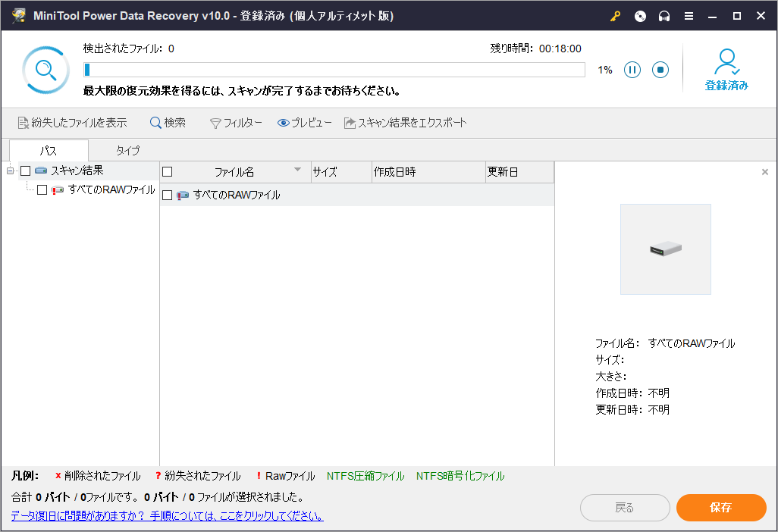
Task: Click the データ復旧に問題がありますか help link
Action: click(168, 515)
